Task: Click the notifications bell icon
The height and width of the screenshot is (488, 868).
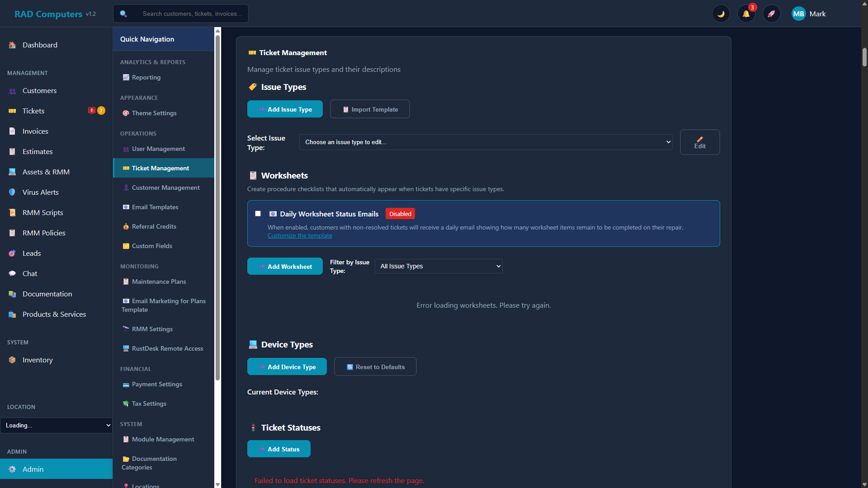Action: pyautogui.click(x=746, y=14)
